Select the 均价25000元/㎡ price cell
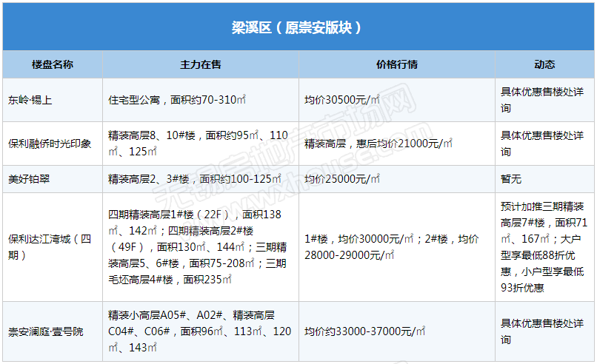 (342, 178)
